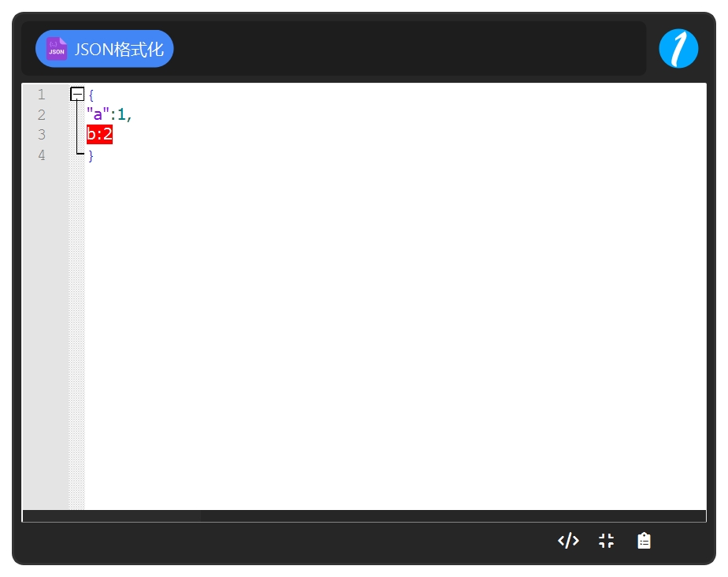The width and height of the screenshot is (728, 577).
Task: Click the horizontal scrollbar thumb
Action: coord(112,516)
